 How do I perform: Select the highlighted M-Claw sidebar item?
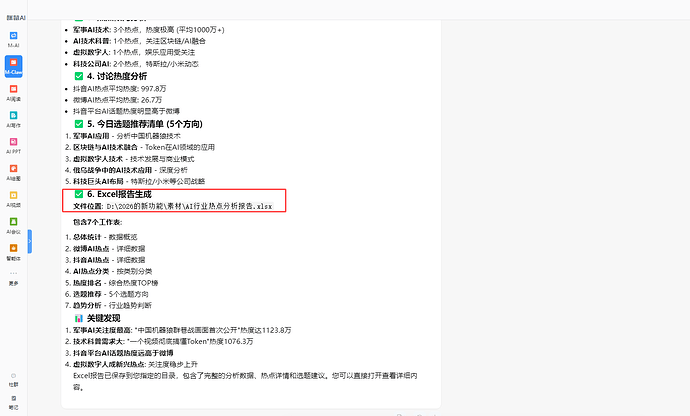point(14,66)
